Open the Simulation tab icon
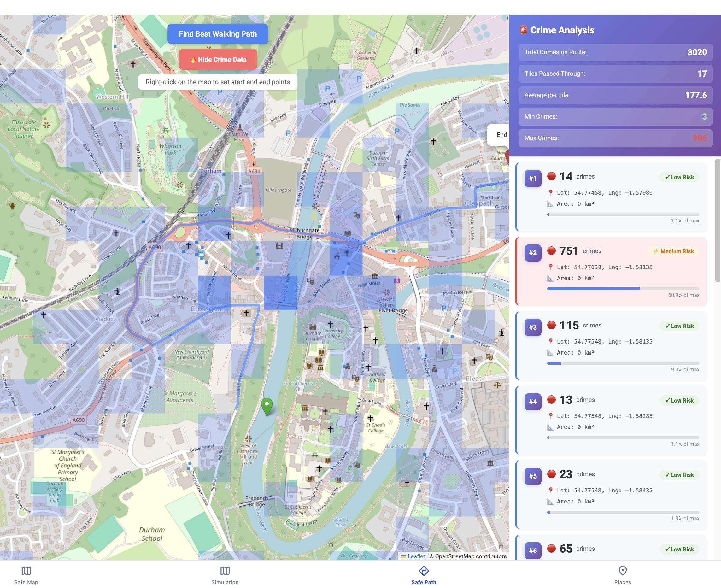This screenshot has height=588, width=721. point(225,571)
